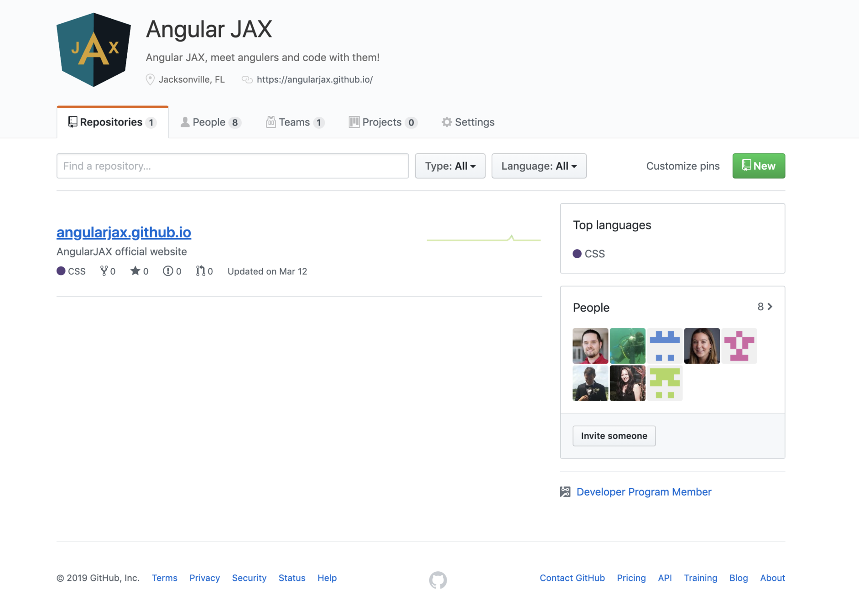Click the repository activity sparkline graph
Viewport: 859px width, 616px height.
coord(484,238)
